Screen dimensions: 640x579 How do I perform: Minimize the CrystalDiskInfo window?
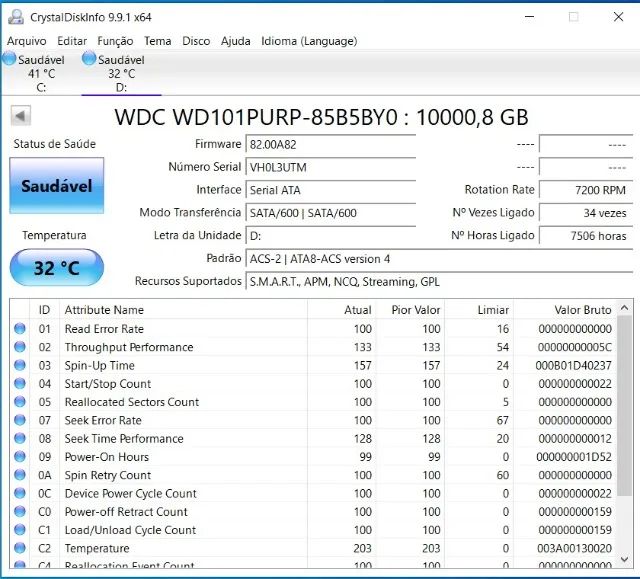coord(529,17)
